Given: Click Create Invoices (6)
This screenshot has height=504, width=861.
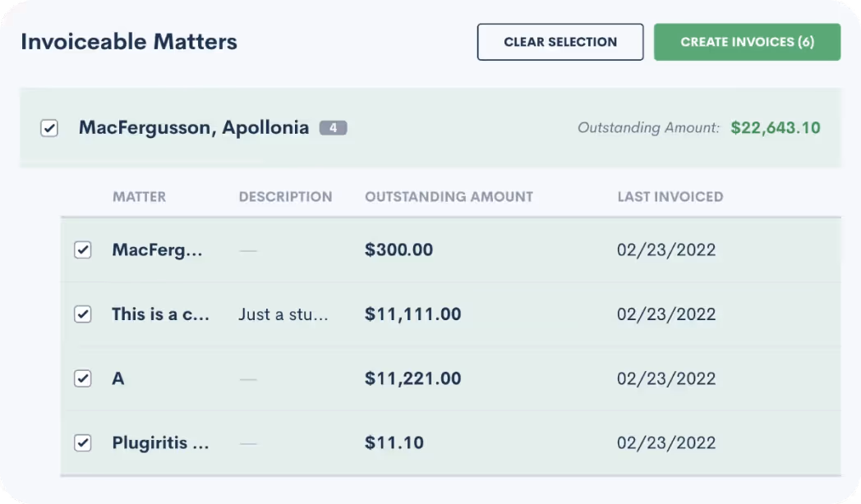Looking at the screenshot, I should pyautogui.click(x=747, y=41).
